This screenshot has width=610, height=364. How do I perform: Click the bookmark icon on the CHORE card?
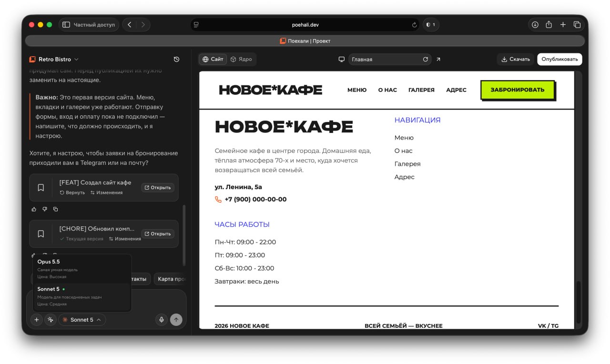coord(41,234)
